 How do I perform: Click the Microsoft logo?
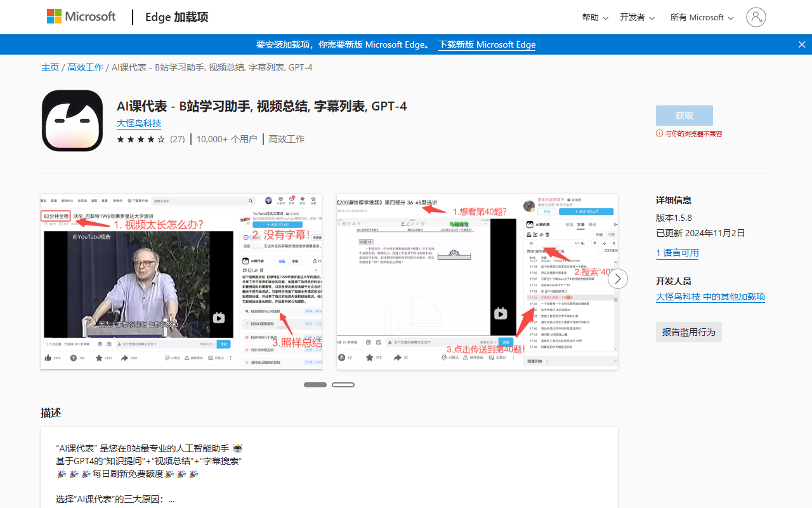(x=81, y=17)
